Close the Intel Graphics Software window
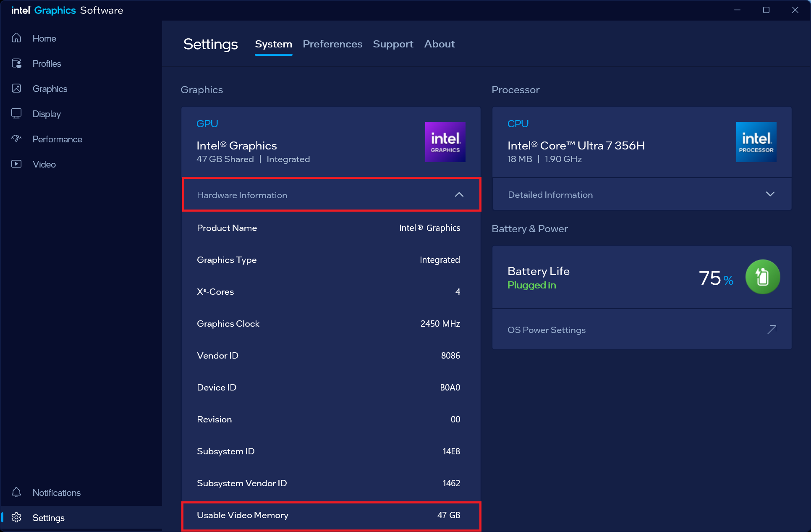811x532 pixels. [x=795, y=10]
